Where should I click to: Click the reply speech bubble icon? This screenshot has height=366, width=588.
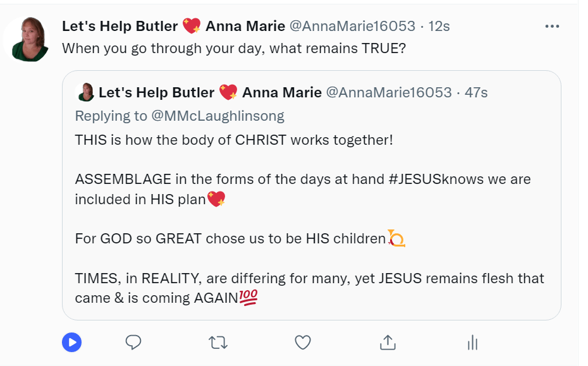[x=133, y=342]
